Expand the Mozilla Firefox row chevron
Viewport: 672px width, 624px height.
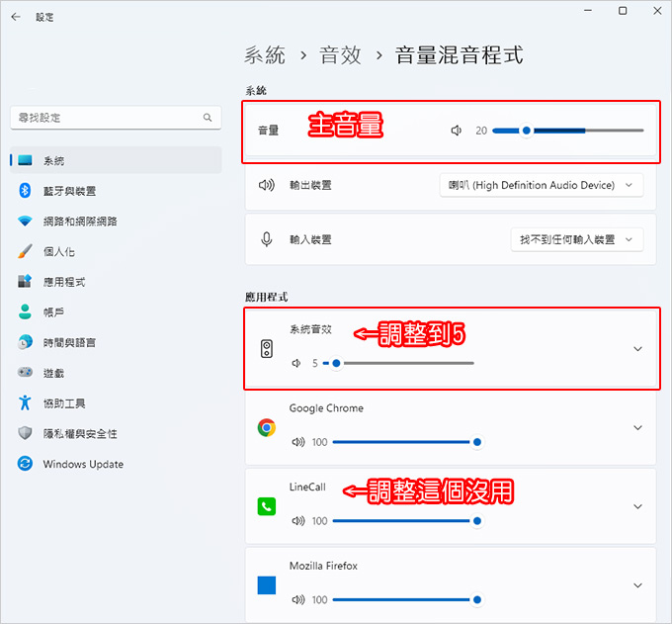click(637, 585)
